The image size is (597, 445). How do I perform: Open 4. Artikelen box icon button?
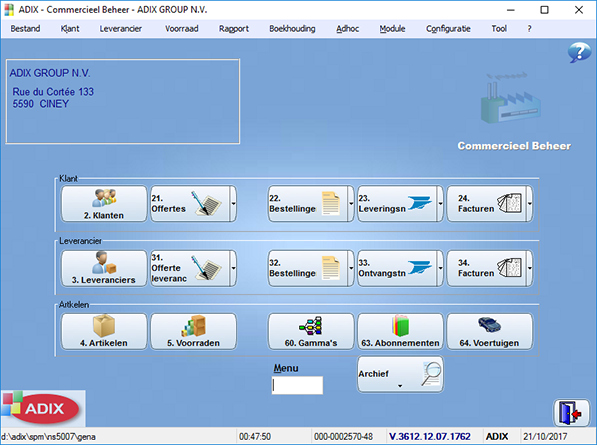tap(104, 332)
